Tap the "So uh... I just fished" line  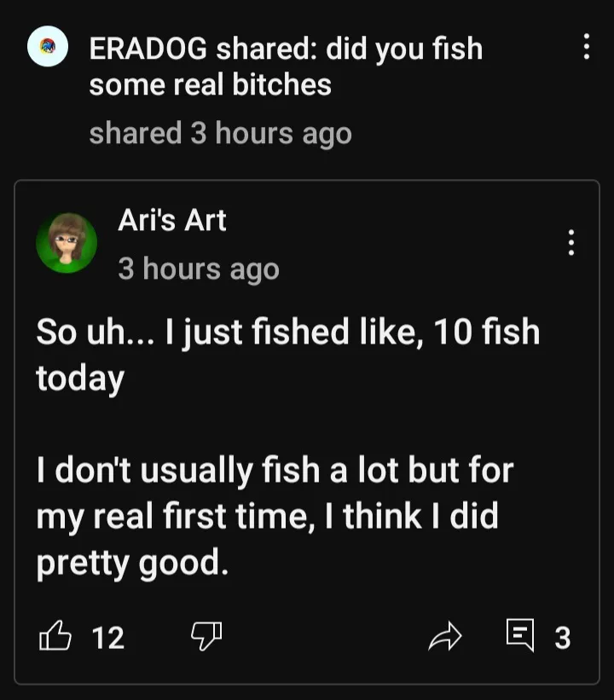coord(287,332)
